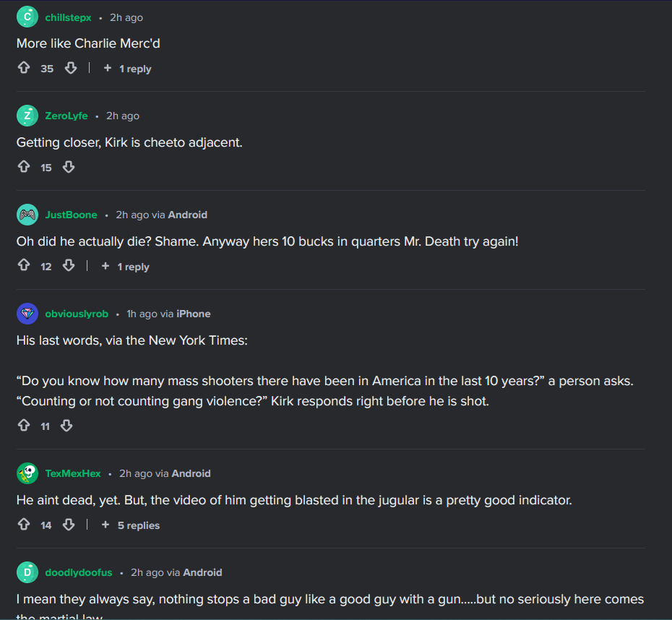The height and width of the screenshot is (620, 672).
Task: Open TexMexHex's skull avatar
Action: click(x=27, y=473)
